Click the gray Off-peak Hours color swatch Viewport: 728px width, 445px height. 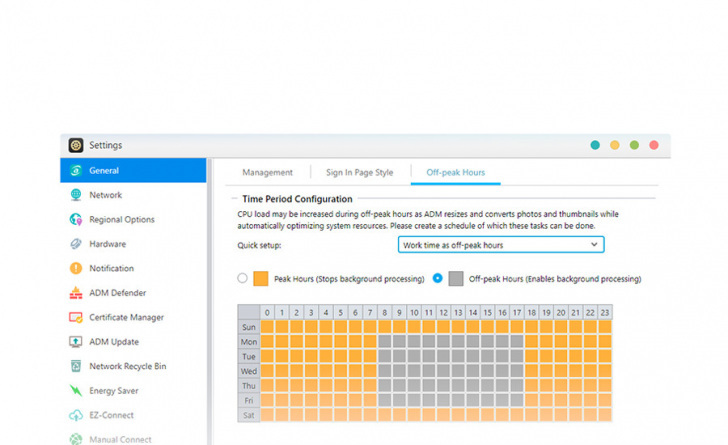pos(456,279)
